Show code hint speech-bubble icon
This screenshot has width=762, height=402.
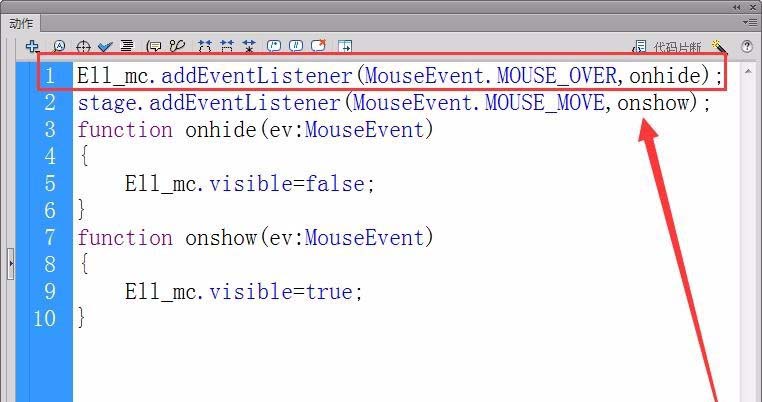(x=155, y=47)
